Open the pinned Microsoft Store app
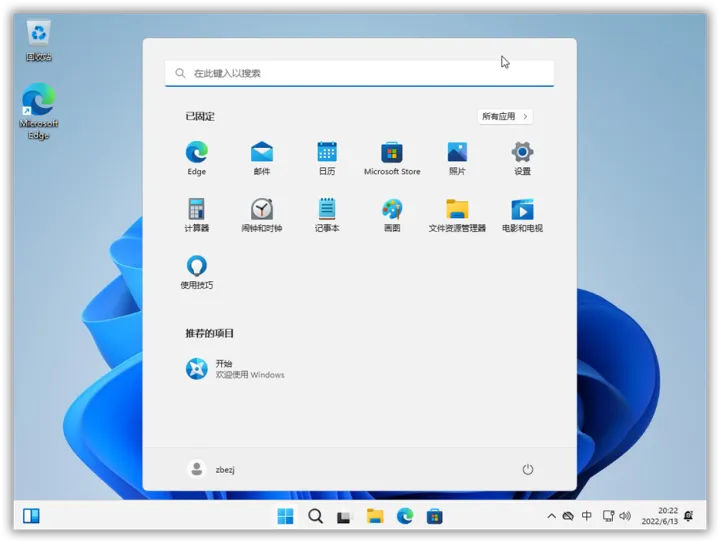 pyautogui.click(x=392, y=158)
